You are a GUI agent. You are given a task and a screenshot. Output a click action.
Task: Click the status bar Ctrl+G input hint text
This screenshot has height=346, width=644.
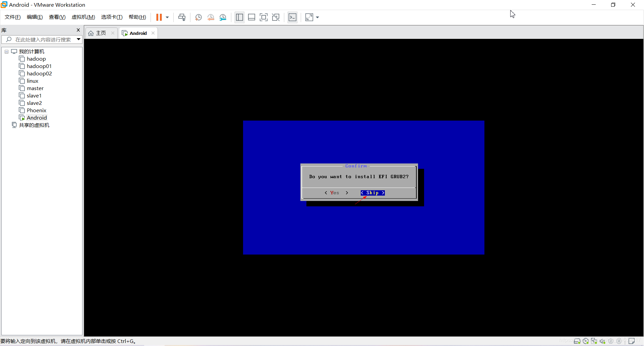(x=68, y=341)
